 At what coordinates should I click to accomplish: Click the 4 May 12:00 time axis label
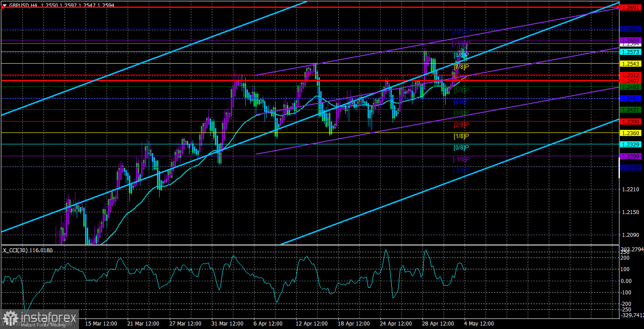coord(479,324)
